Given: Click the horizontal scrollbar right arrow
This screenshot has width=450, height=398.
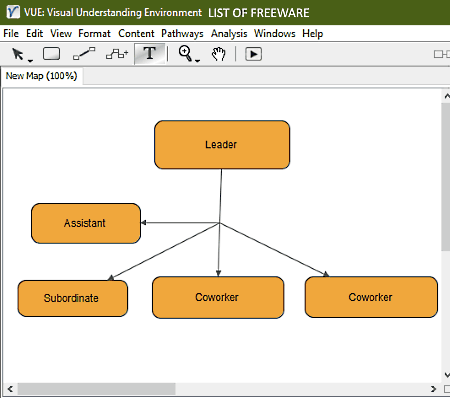Looking at the screenshot, I should tap(433, 389).
